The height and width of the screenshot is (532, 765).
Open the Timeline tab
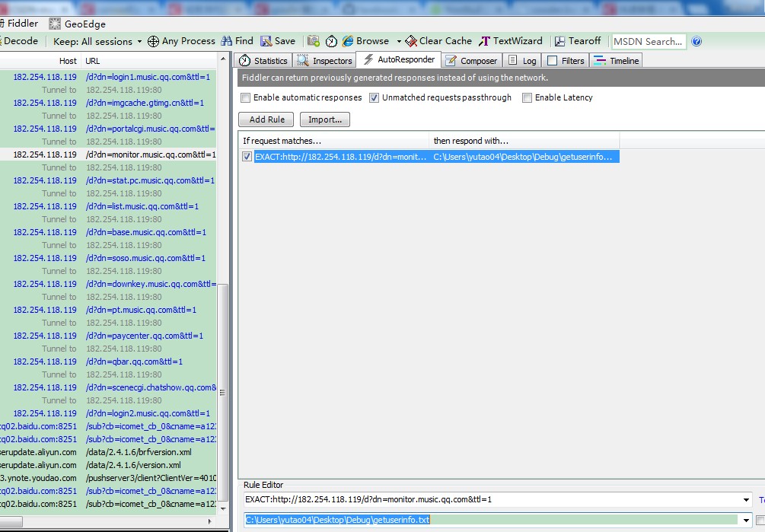point(617,60)
